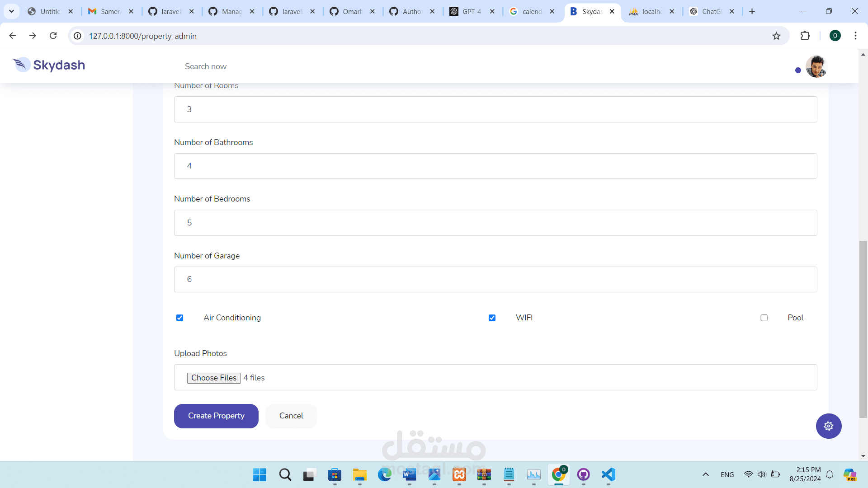This screenshot has height=488, width=868.
Task: Switch to the ChatGPT tab
Action: click(712, 11)
